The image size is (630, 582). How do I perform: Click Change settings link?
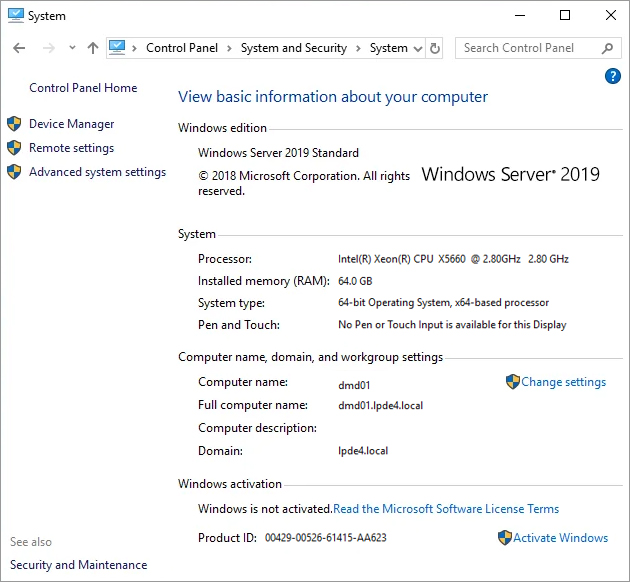[563, 382]
